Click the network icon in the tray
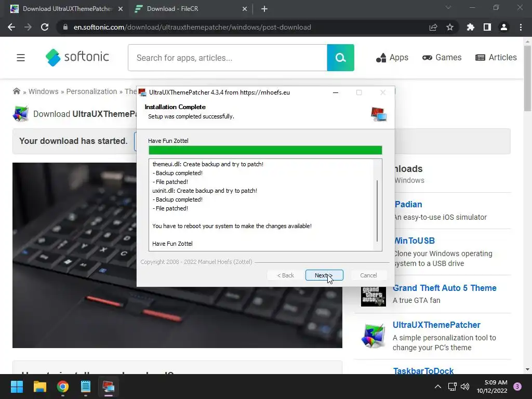This screenshot has height=399, width=532. 452,387
